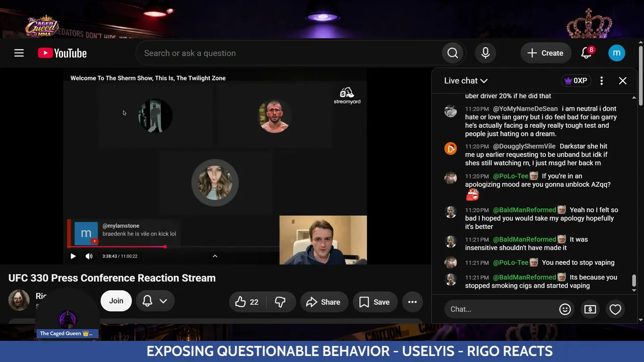The width and height of the screenshot is (644, 362).
Task: Open @DougglyShermVile's chat profile
Action: (x=524, y=146)
